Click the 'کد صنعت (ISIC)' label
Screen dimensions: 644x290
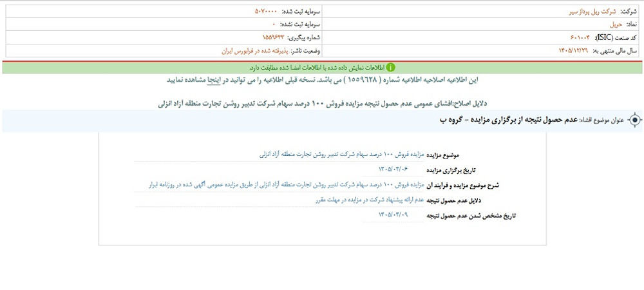615,37
